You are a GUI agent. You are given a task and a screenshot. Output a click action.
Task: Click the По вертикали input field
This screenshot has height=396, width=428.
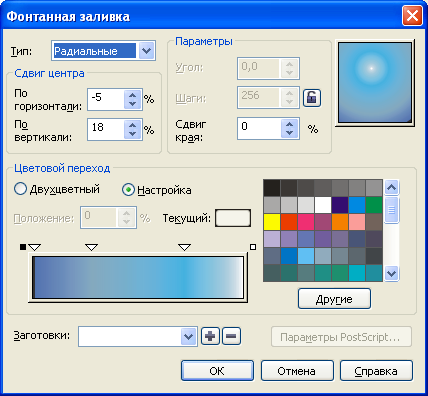(x=106, y=129)
